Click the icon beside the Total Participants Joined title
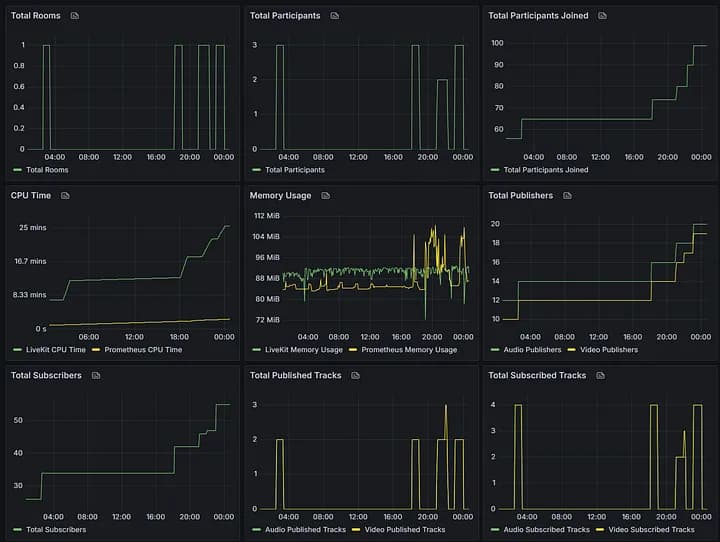Screen dimensions: 720x542 pyautogui.click(x=599, y=16)
